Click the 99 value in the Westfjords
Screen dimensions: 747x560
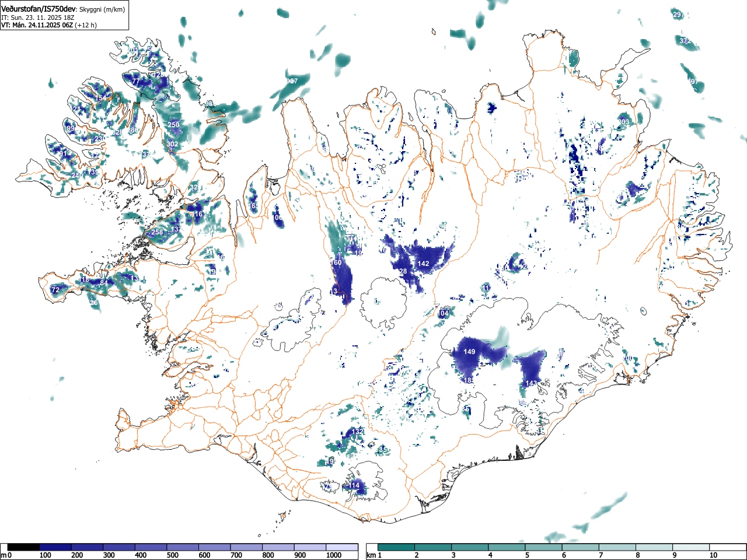point(71,128)
